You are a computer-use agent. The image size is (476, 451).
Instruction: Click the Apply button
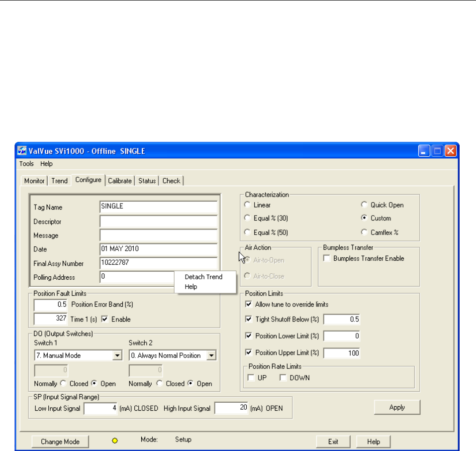(397, 407)
